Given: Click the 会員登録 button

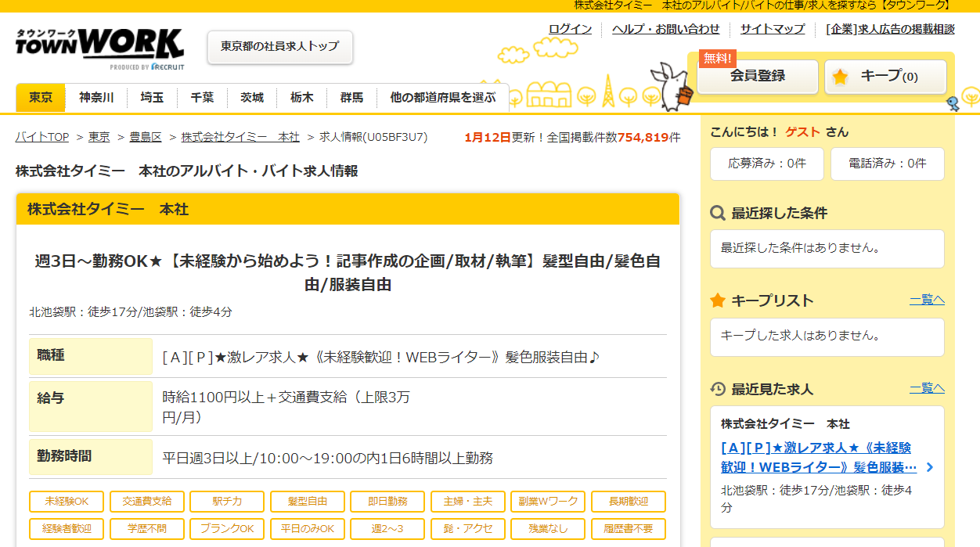Looking at the screenshot, I should 758,77.
